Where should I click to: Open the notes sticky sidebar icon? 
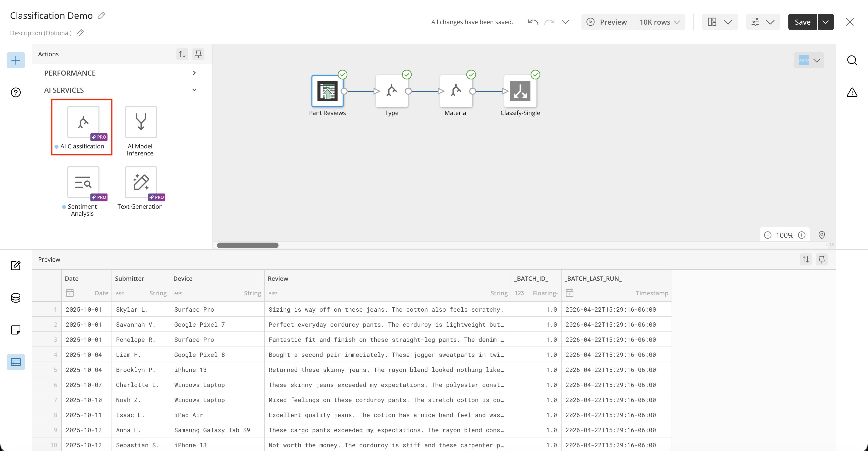(x=16, y=330)
